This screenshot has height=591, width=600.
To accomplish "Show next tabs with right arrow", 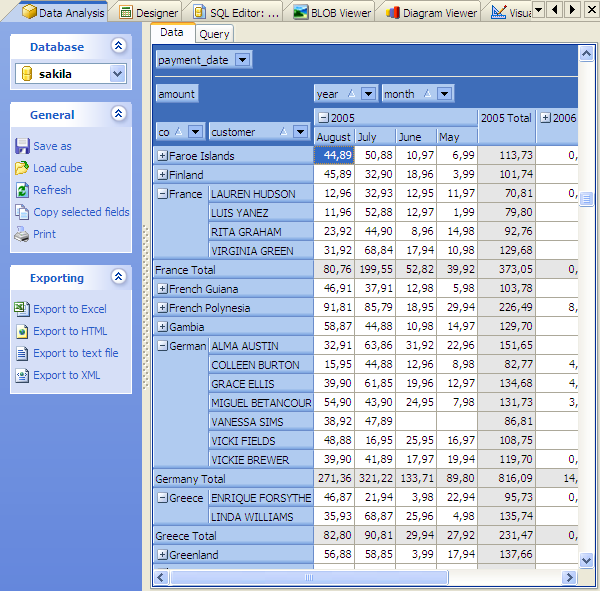I will point(572,9).
